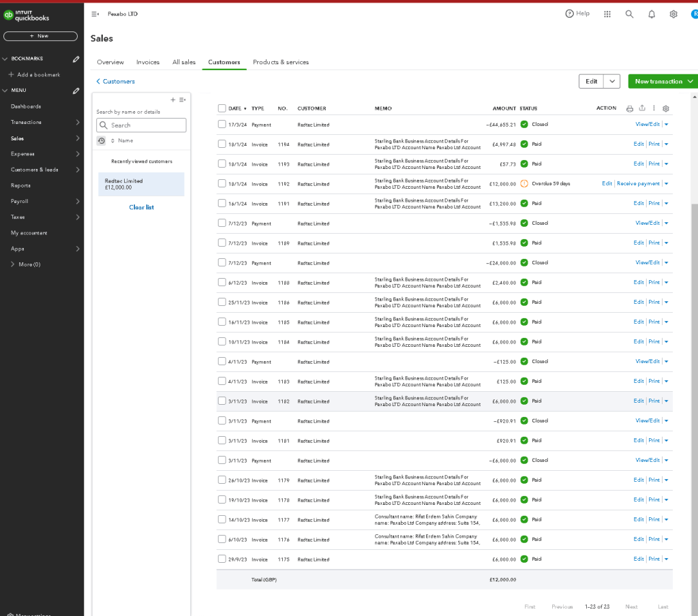698x616 pixels.
Task: Select Redtac Limited in recent customers
Action: pos(141,184)
